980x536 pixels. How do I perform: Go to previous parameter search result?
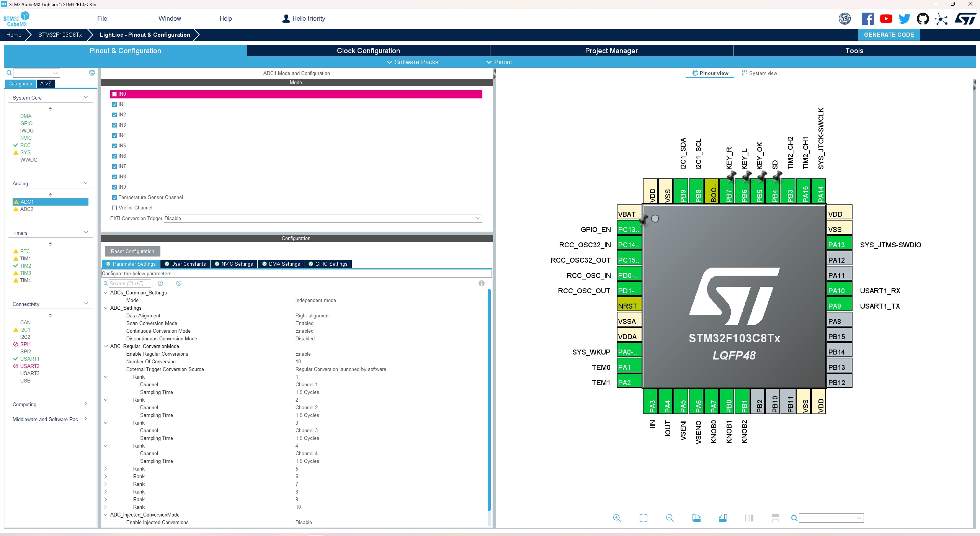160,283
